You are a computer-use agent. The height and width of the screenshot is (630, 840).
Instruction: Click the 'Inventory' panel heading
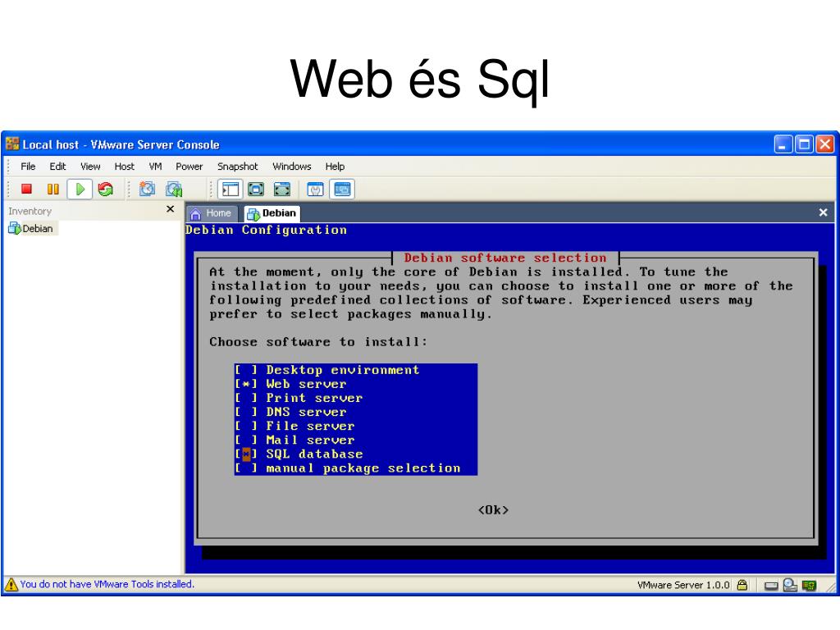pos(30,211)
